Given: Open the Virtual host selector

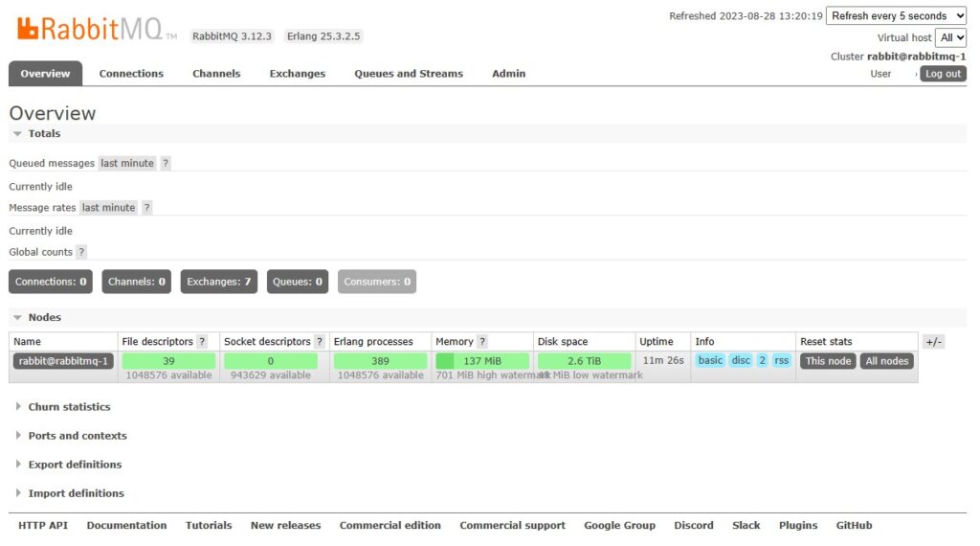Looking at the screenshot, I should coord(950,37).
